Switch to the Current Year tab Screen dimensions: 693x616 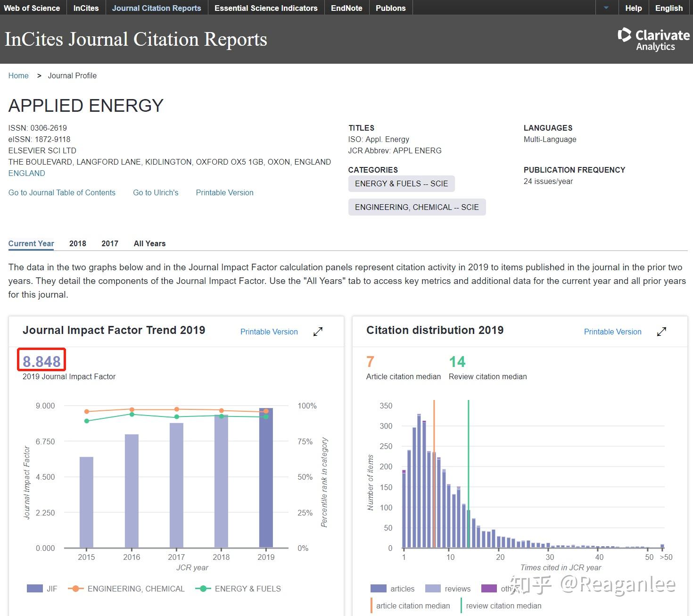31,243
